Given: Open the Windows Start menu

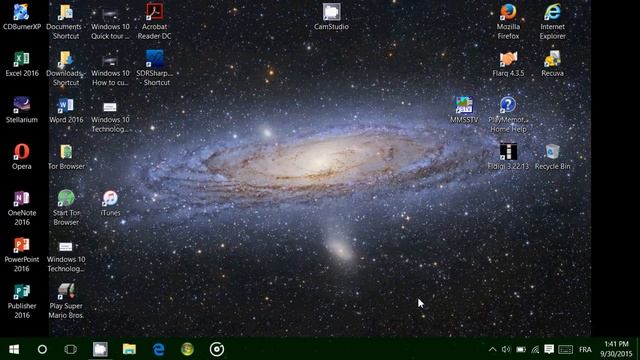Looking at the screenshot, I should click(14, 349).
